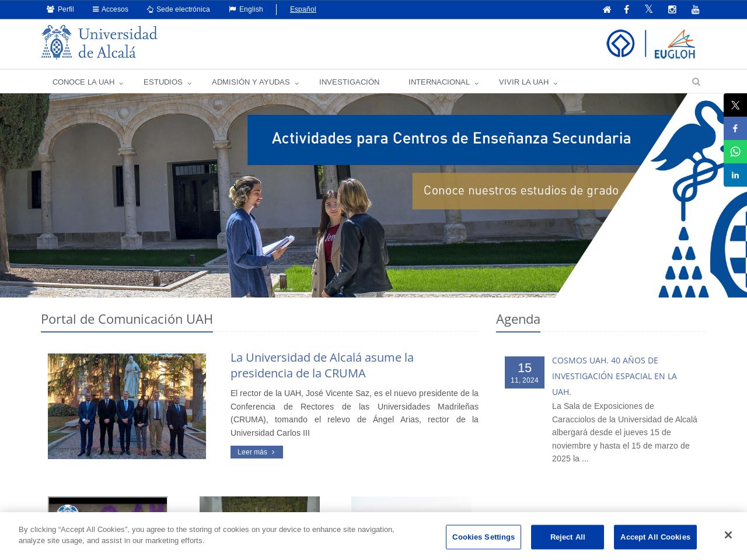Expand the ESTUDIOS menu
747x560 pixels.
(x=167, y=82)
